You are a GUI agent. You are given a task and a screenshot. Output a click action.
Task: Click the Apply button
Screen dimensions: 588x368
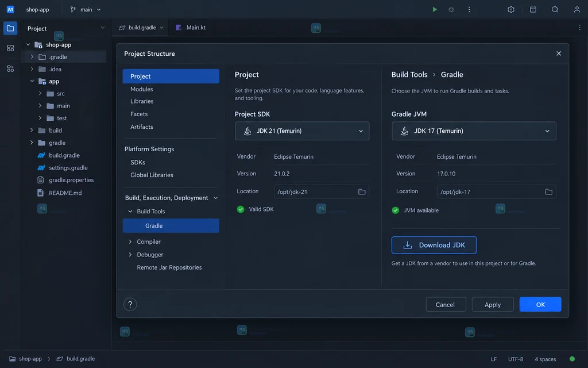coord(492,305)
